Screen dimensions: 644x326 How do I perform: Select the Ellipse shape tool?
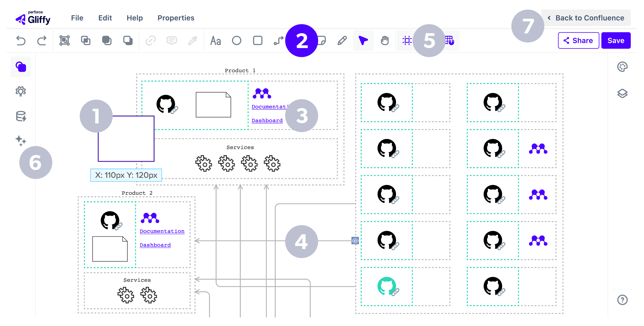pos(237,41)
